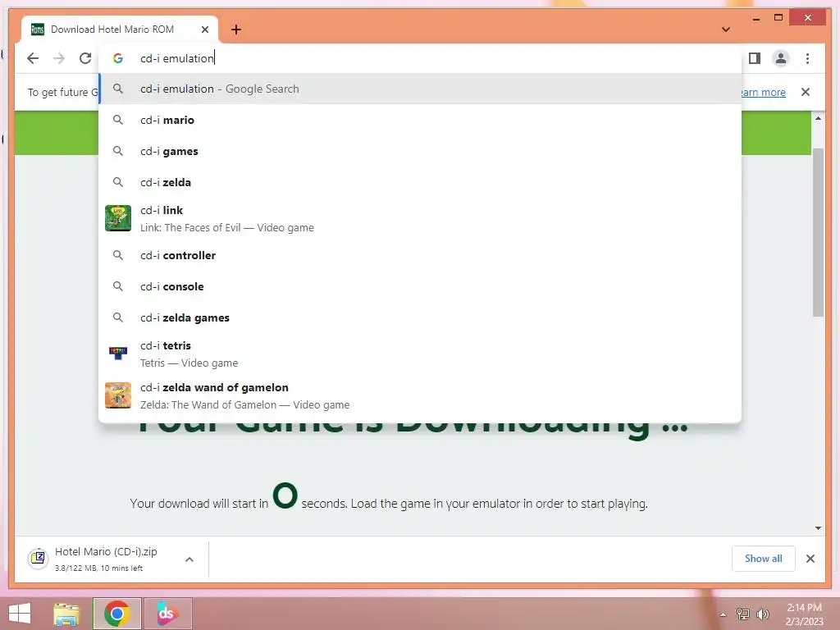Show hidden system tray icons

click(x=723, y=614)
